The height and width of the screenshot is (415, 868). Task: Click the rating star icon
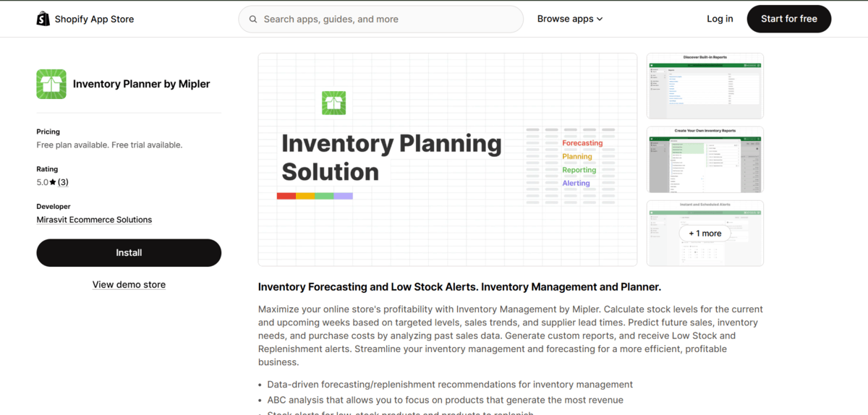click(53, 182)
